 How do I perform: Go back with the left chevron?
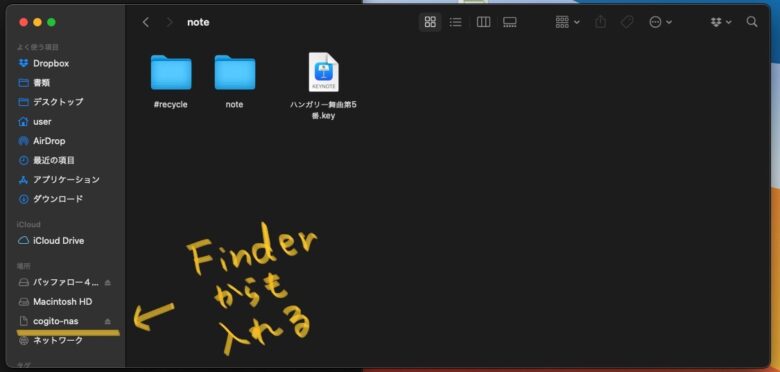(x=145, y=22)
